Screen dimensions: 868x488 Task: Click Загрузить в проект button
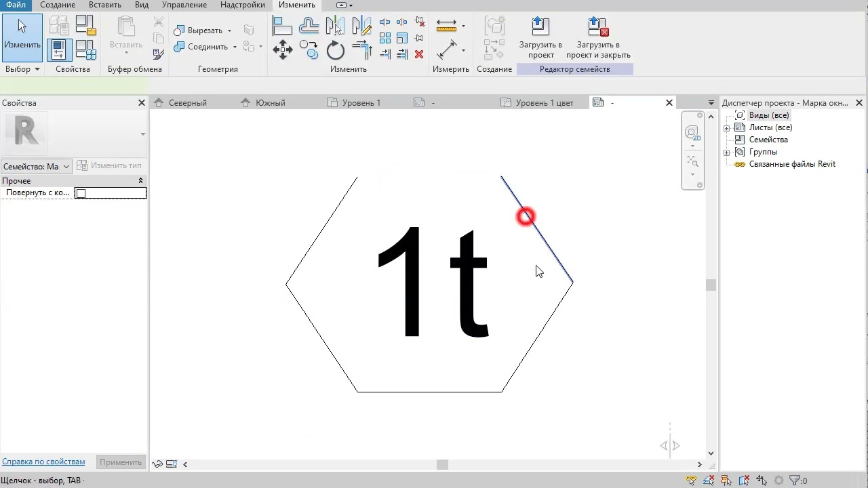coord(540,38)
